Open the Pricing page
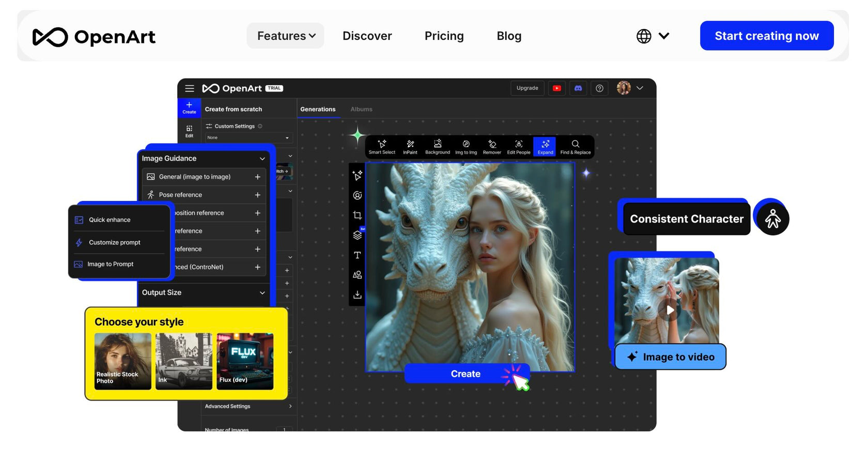The image size is (868, 449). coord(444,36)
